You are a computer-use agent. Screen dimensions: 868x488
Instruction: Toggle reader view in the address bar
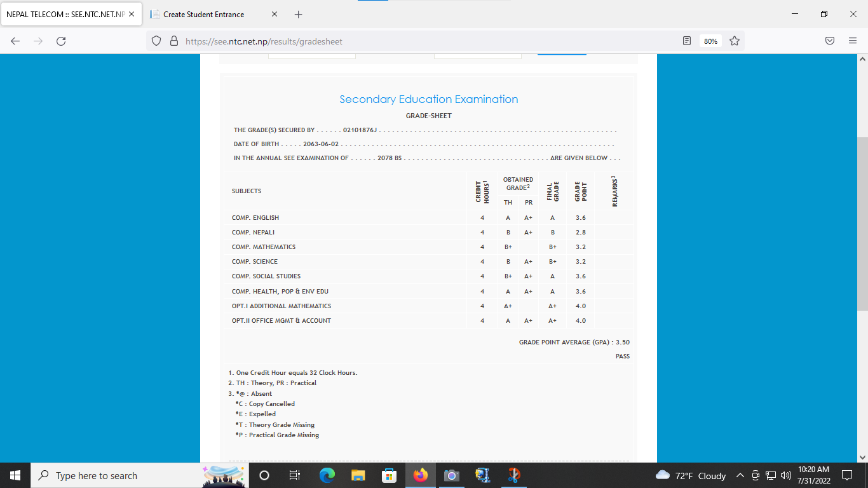pyautogui.click(x=687, y=41)
